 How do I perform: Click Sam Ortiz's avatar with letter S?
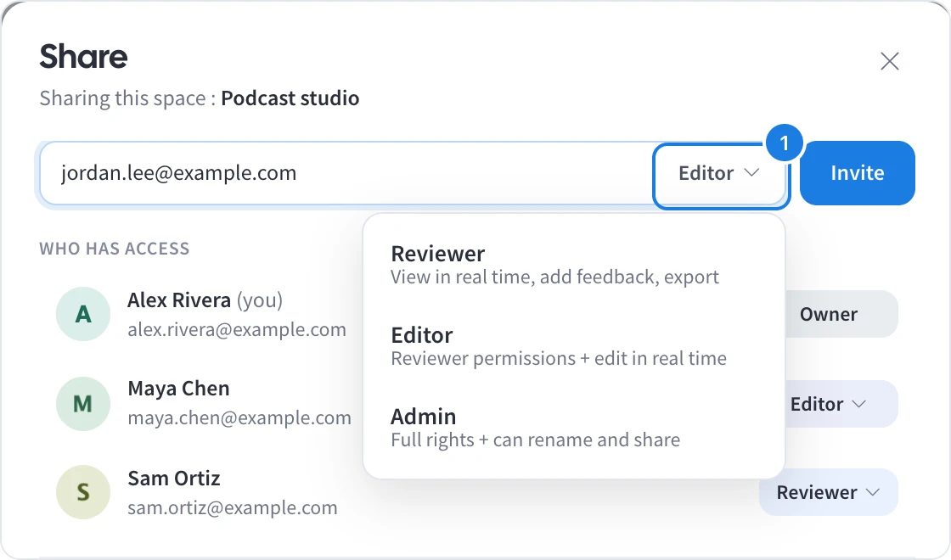click(83, 492)
